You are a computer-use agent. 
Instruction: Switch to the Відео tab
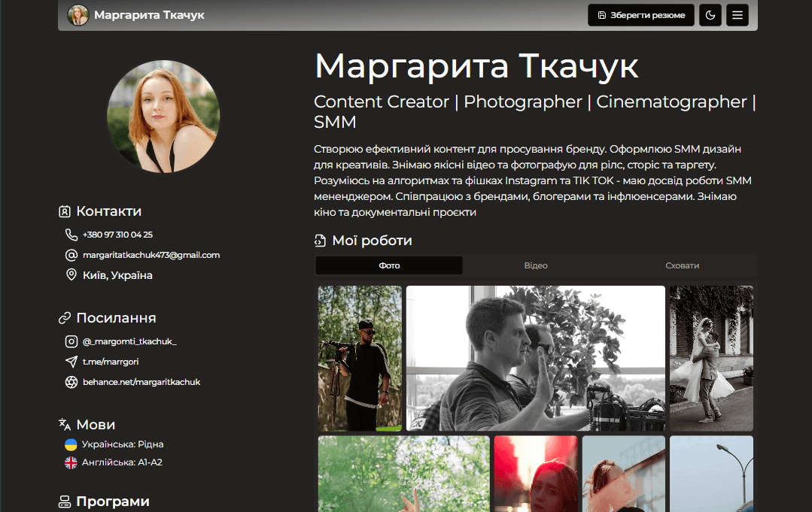(535, 265)
